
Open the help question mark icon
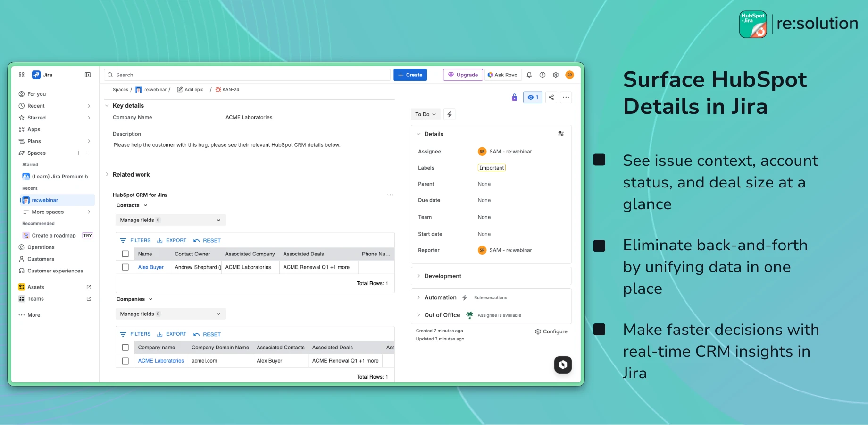[x=542, y=75]
